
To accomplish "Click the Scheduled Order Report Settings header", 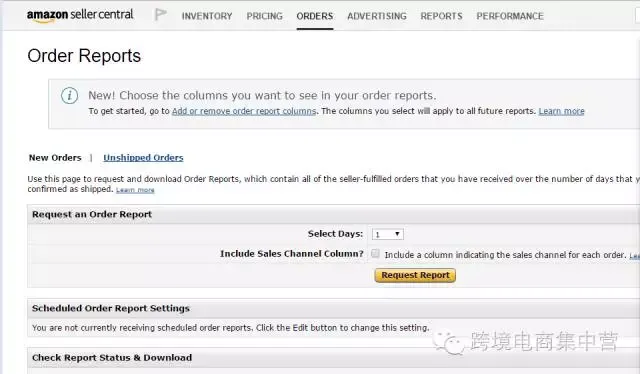I will click(111, 308).
